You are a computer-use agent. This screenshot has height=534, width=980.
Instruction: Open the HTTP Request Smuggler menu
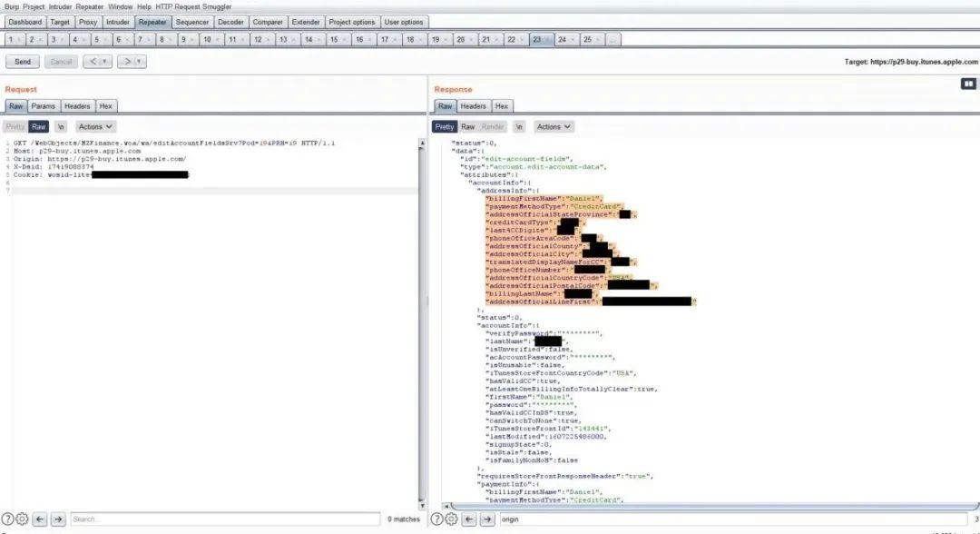(x=193, y=5)
